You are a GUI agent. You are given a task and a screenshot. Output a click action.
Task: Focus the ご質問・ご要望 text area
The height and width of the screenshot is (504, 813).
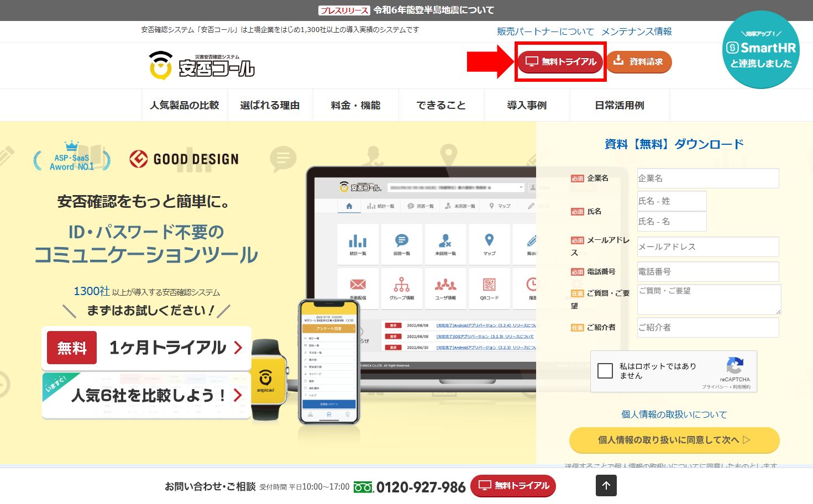(x=709, y=300)
